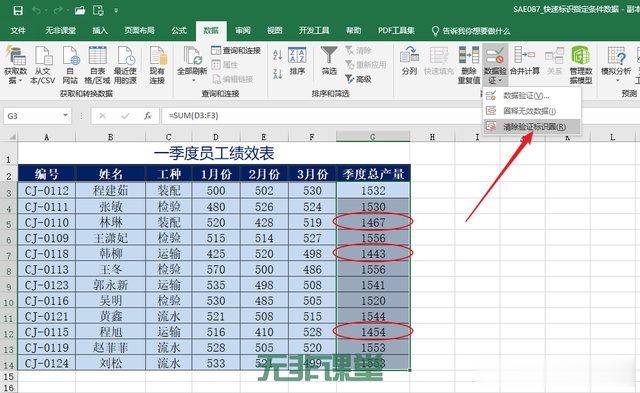This screenshot has width=640, height=393.
Task: Open the 开发工具 tab
Action: tap(314, 31)
